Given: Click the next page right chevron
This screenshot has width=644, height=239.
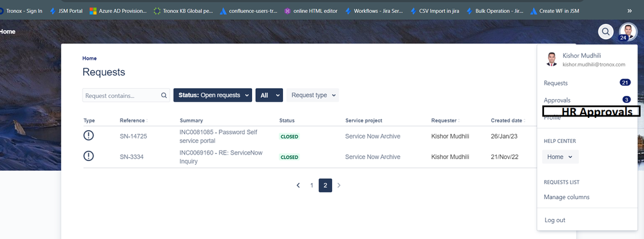Looking at the screenshot, I should click(x=339, y=186).
